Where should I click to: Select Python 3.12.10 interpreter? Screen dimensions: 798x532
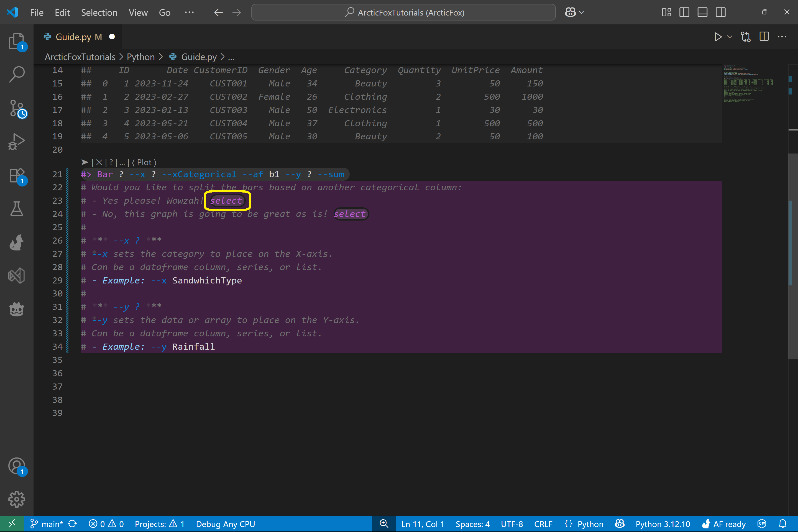[663, 524]
